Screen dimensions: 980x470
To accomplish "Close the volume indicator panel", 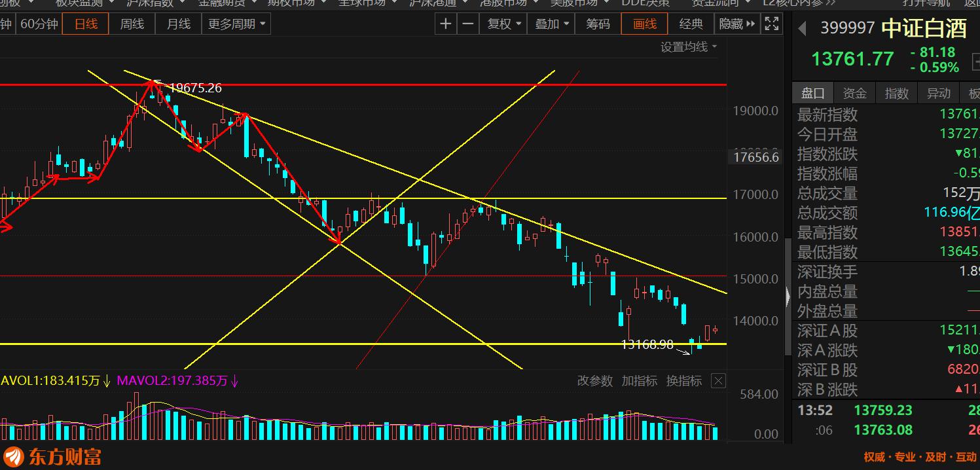I will [718, 381].
